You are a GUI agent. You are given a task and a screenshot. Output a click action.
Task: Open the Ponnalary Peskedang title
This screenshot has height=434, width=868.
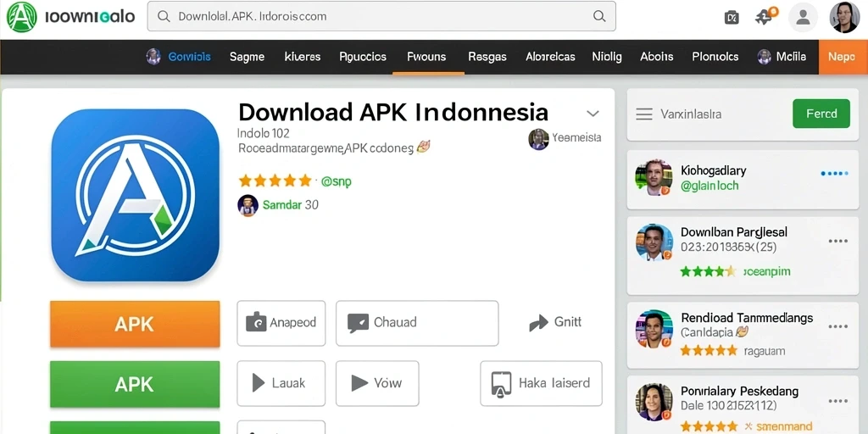[x=739, y=392]
